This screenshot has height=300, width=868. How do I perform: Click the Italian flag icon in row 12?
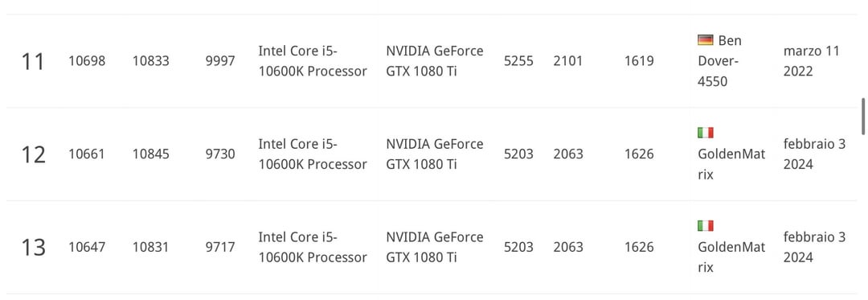[706, 133]
